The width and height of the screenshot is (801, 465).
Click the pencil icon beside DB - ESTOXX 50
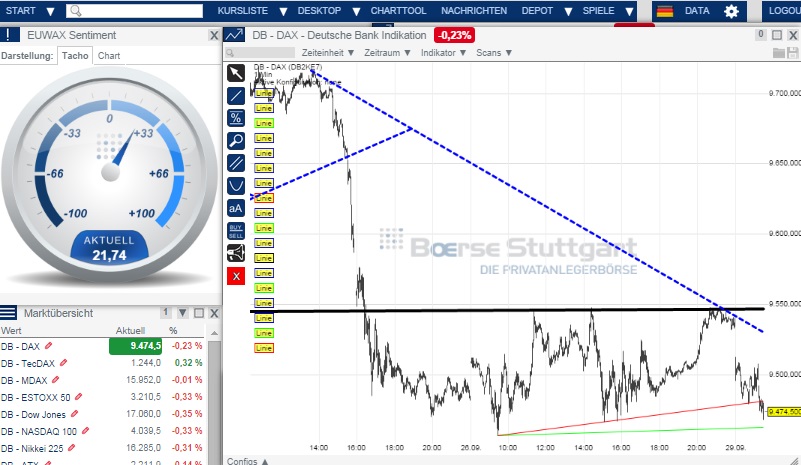tap(79, 397)
